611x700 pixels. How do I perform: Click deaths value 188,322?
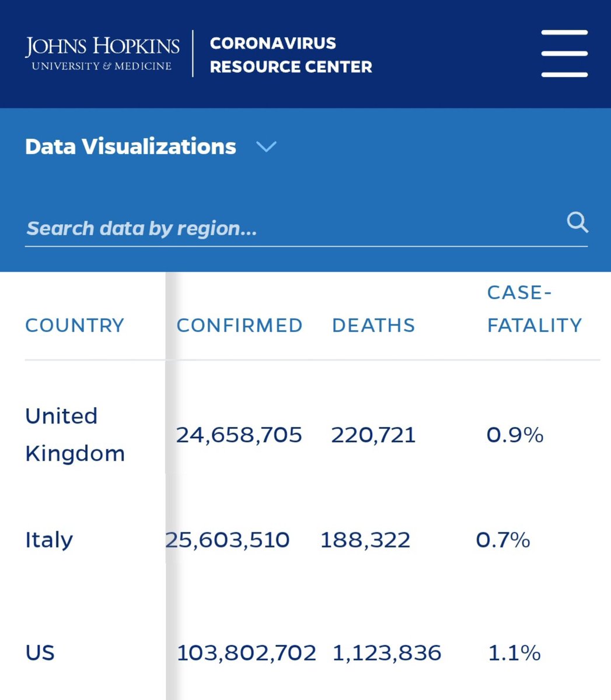(365, 540)
